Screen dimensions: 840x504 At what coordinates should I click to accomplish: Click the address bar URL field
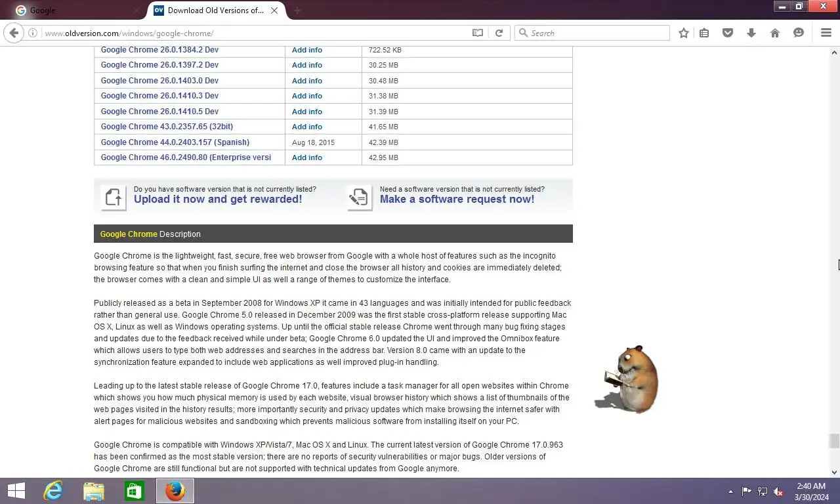coord(256,33)
